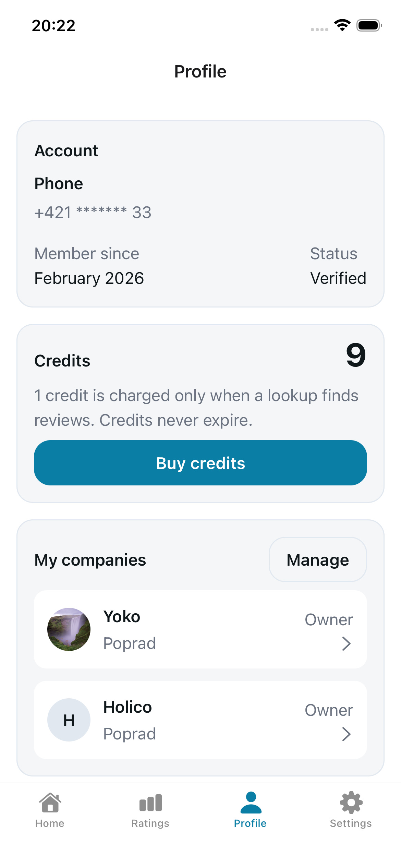Open the Settings gear icon
The width and height of the screenshot is (401, 868).
pyautogui.click(x=351, y=803)
